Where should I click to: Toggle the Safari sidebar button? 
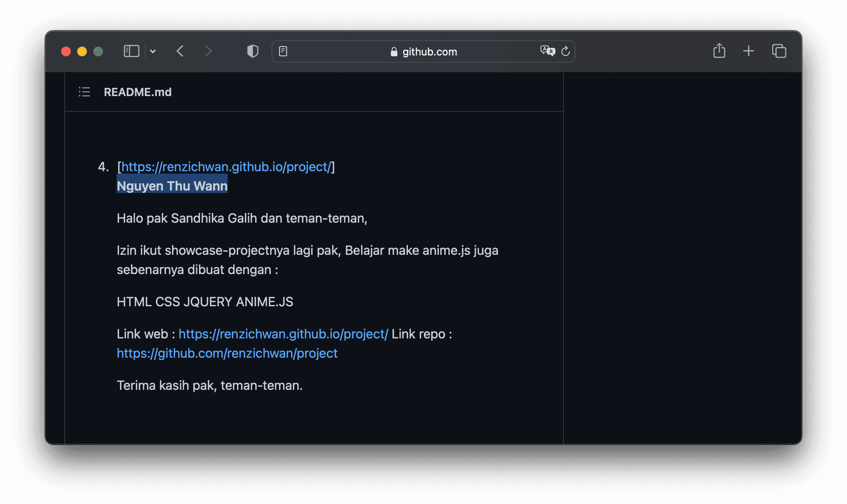[x=131, y=51]
